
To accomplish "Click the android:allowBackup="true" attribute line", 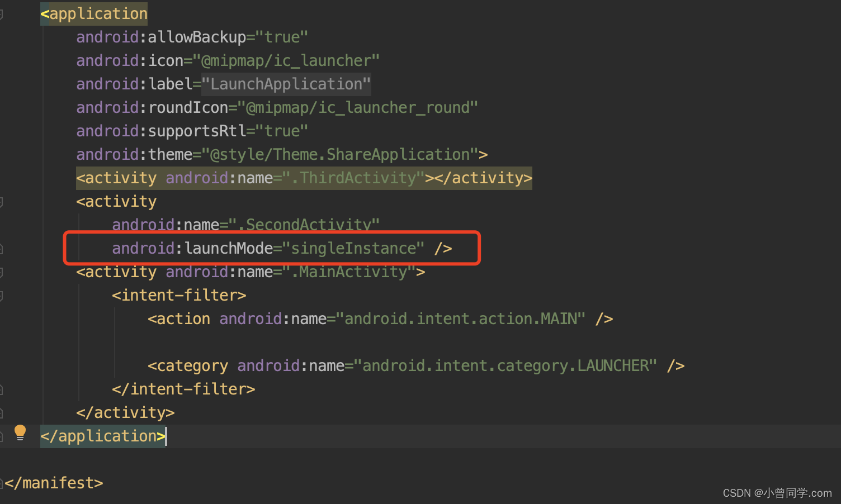I will tap(192, 37).
